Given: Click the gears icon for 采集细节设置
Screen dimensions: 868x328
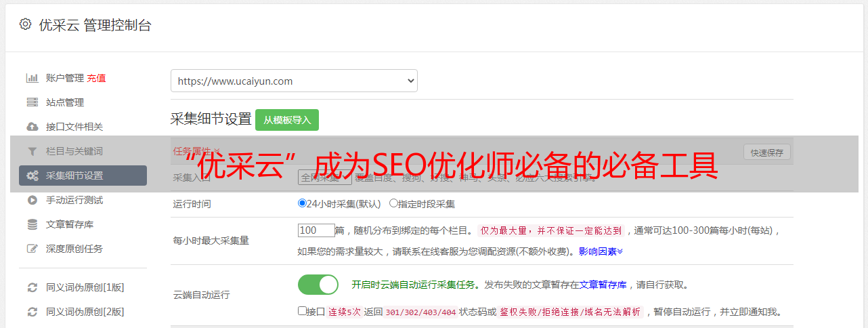Looking at the screenshot, I should (32, 176).
